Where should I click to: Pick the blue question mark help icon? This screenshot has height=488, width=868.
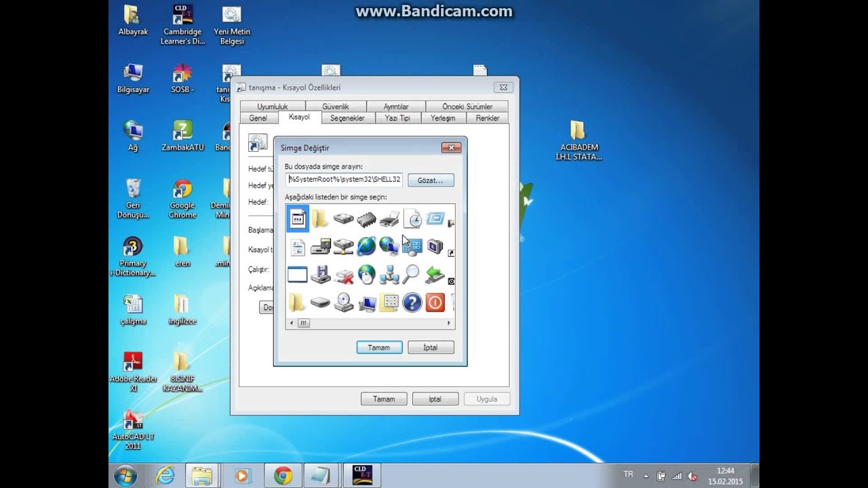click(412, 302)
